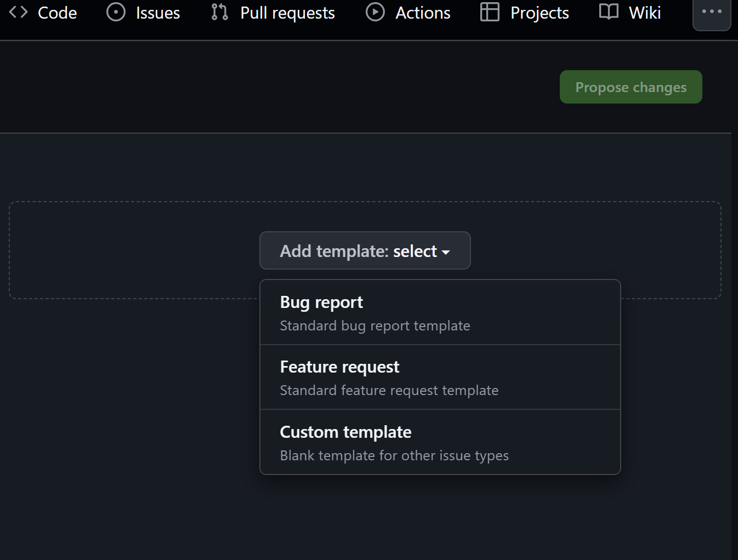Click the Wiki book icon
The height and width of the screenshot is (560, 738).
[609, 12]
